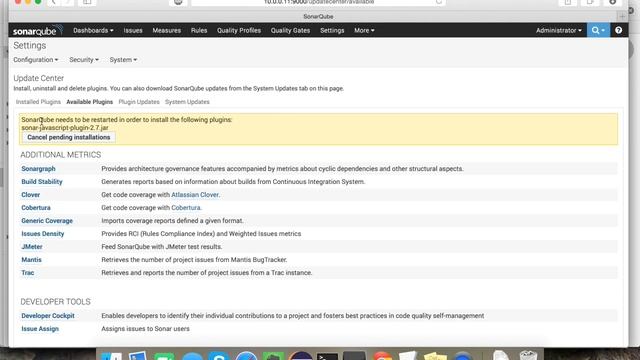Open Rules in the navbar

coord(199,30)
